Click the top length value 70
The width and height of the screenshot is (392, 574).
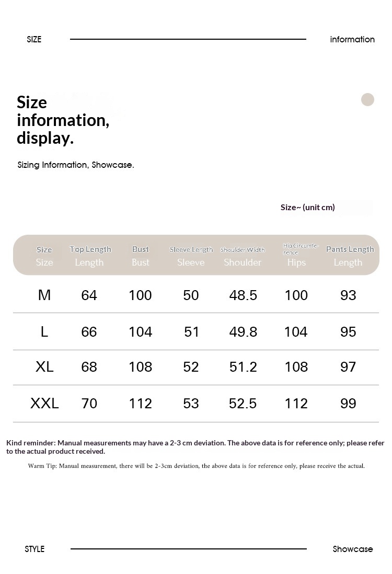coord(89,403)
